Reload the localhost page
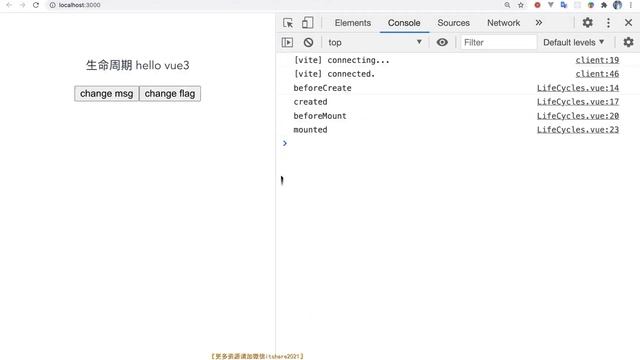Screen dimensions: 640x360 click(36, 5)
